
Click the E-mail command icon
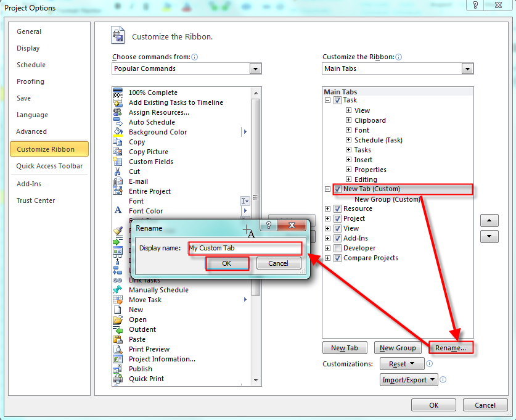pos(118,181)
